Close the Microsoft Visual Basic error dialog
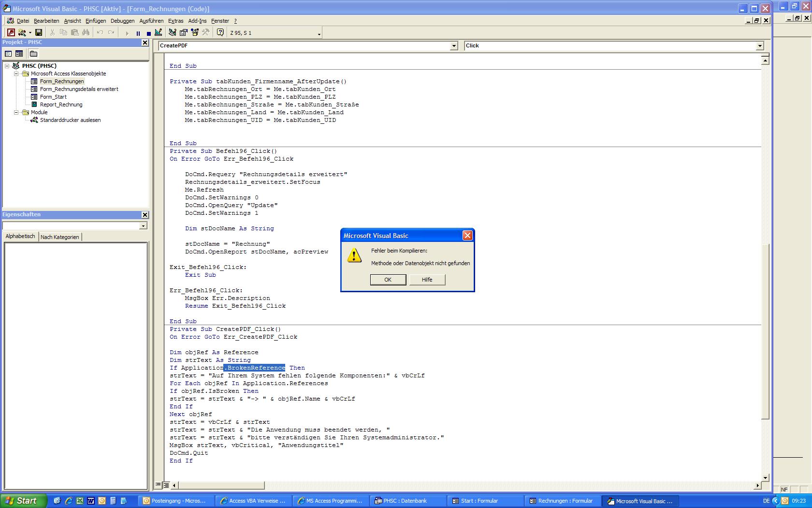Image resolution: width=812 pixels, height=508 pixels. [467, 236]
